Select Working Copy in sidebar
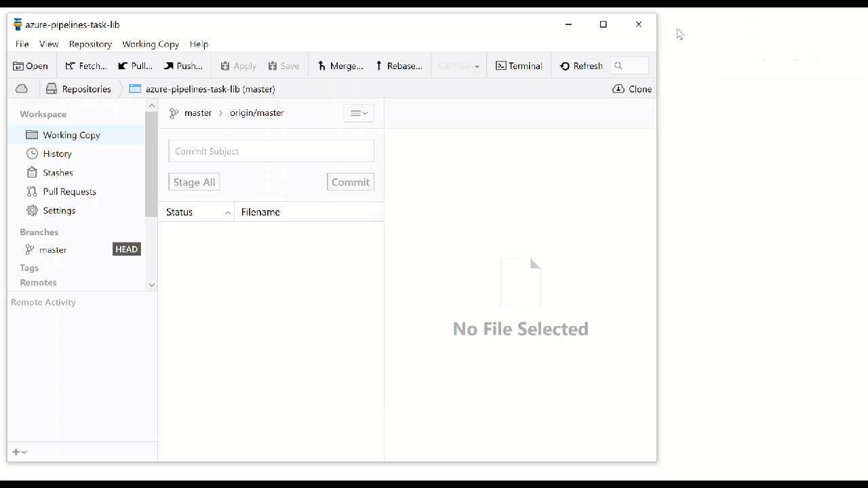The width and height of the screenshot is (868, 488). pyautogui.click(x=76, y=135)
